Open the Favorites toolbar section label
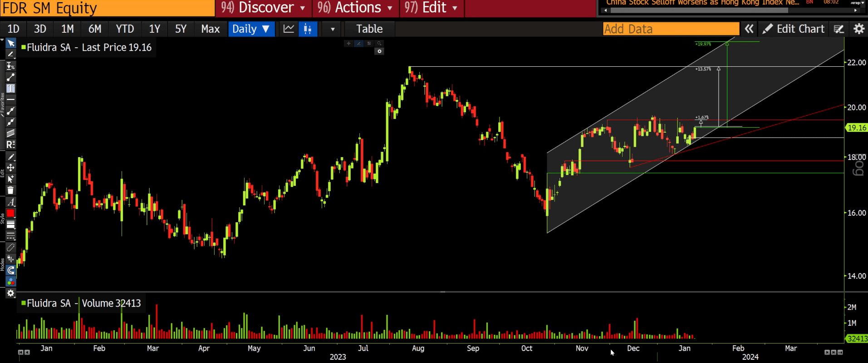This screenshot has width=868, height=363. [x=2, y=105]
